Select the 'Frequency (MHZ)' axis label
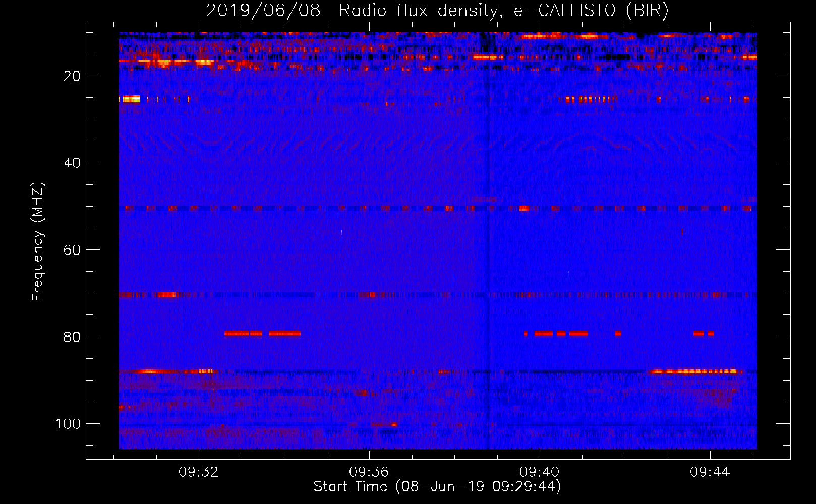816x504 pixels. (38, 242)
